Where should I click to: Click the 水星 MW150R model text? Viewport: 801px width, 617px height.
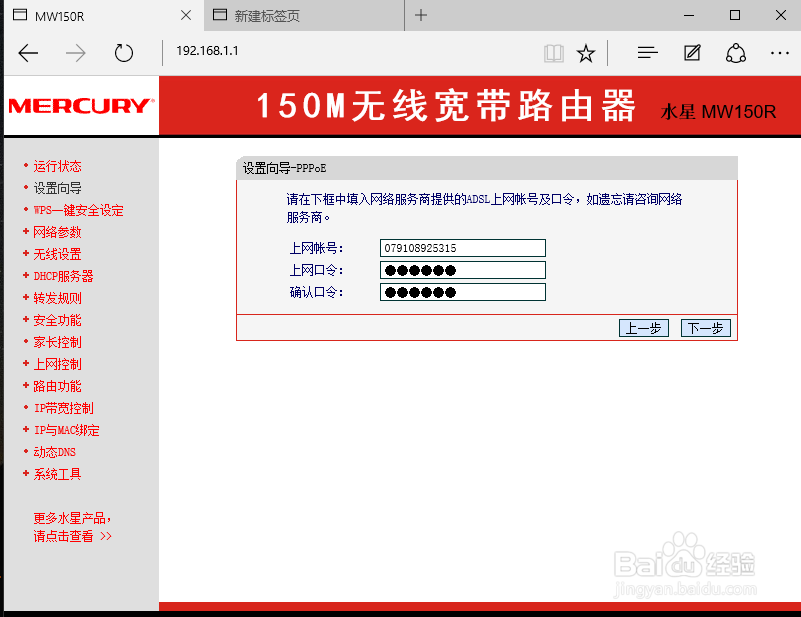(718, 111)
